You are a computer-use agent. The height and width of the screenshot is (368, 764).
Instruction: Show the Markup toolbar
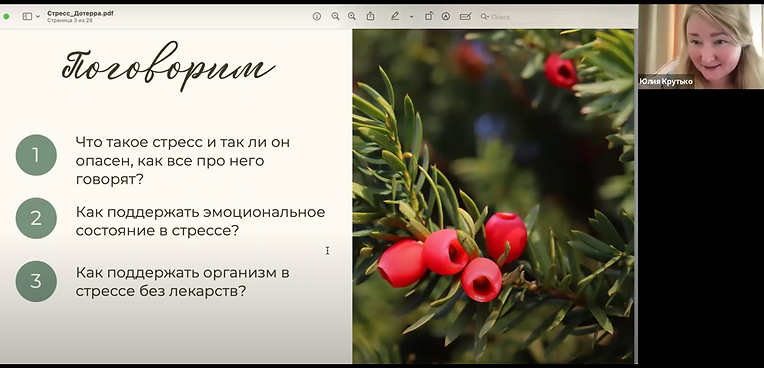[446, 16]
